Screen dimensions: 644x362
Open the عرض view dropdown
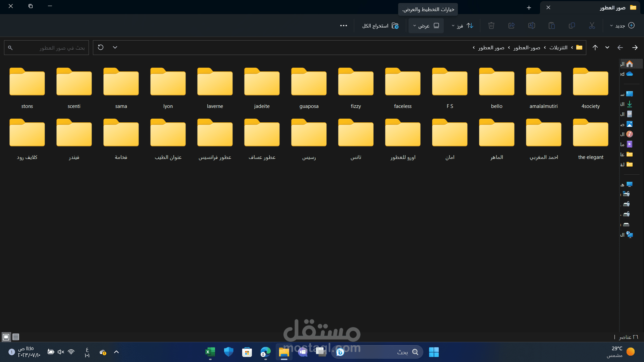[426, 26]
